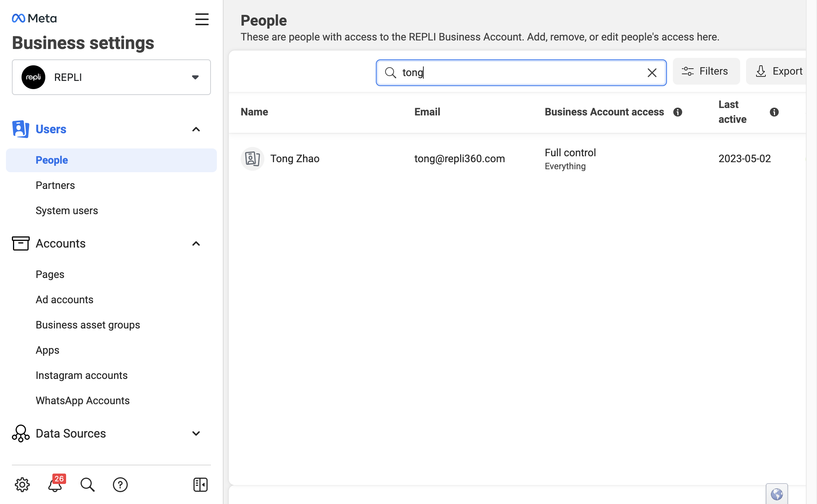The image size is (817, 504).
Task: Collapse the Users section
Action: (x=196, y=129)
